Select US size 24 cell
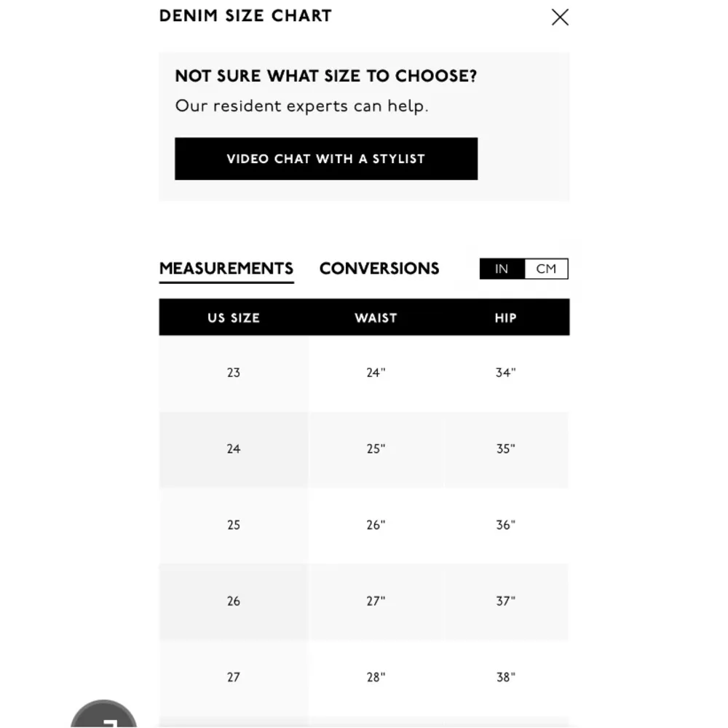728x728 pixels. pyautogui.click(x=233, y=449)
